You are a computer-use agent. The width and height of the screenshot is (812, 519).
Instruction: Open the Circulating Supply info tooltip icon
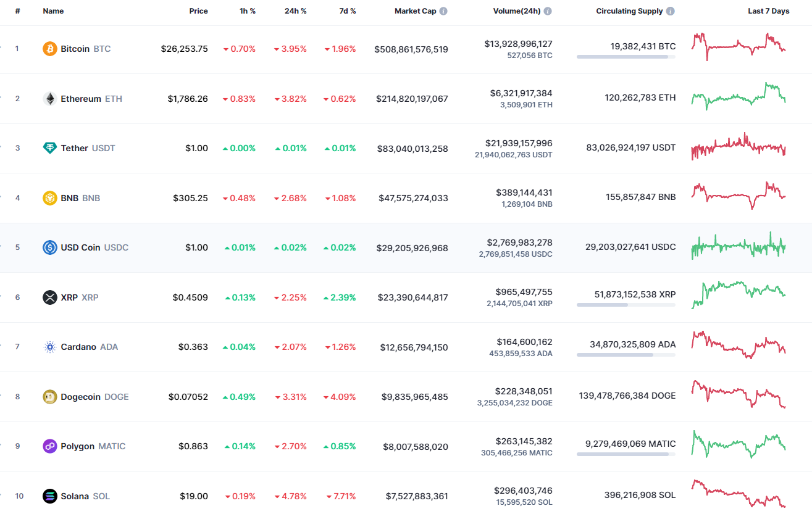click(670, 10)
